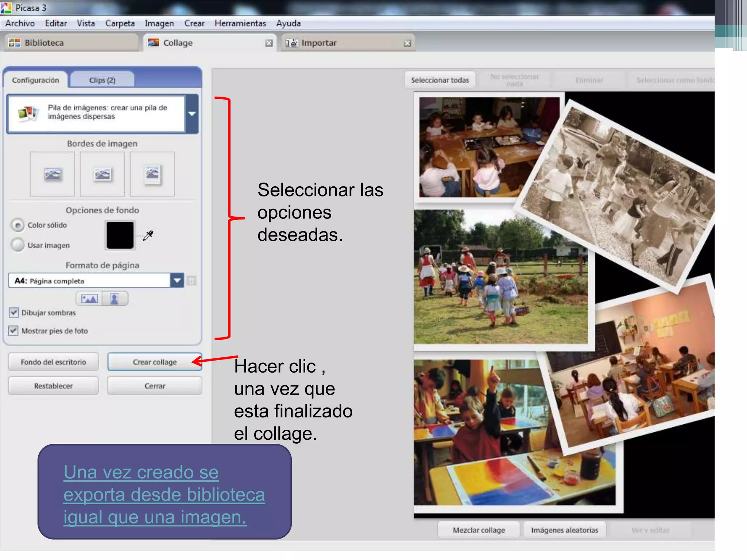
Task: Click the Fondo del escritorio button
Action: [53, 362]
